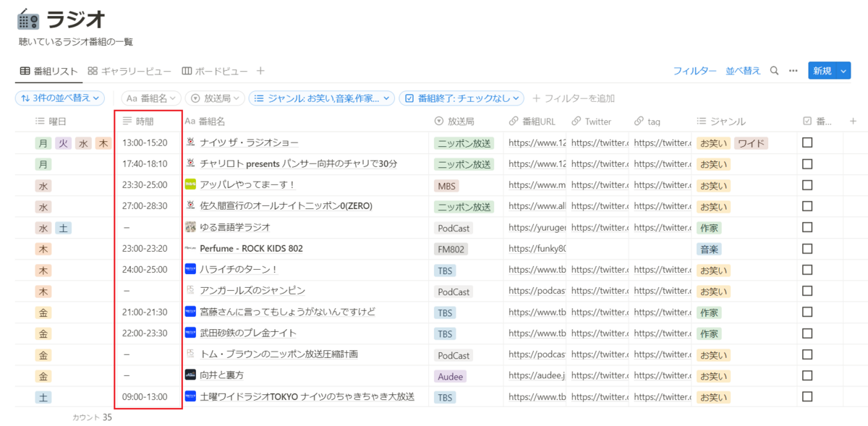Image resolution: width=868 pixels, height=426 pixels.
Task: Open the ゆる言語学ラジオ URL link
Action: (537, 227)
